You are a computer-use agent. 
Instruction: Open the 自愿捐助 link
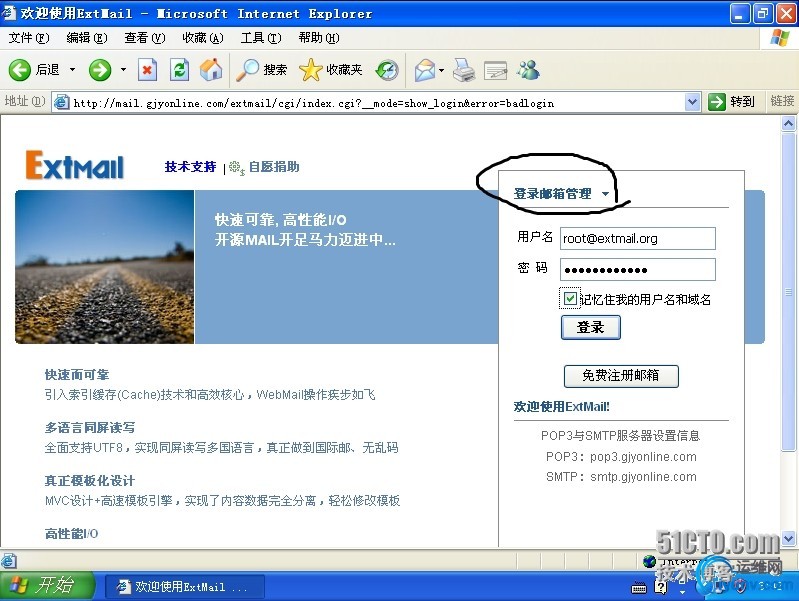(x=274, y=167)
